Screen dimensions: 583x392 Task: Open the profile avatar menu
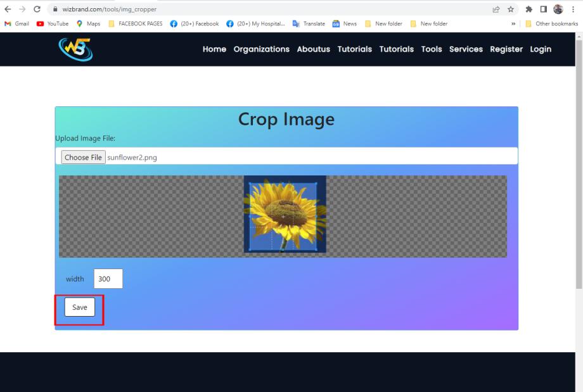click(x=558, y=9)
